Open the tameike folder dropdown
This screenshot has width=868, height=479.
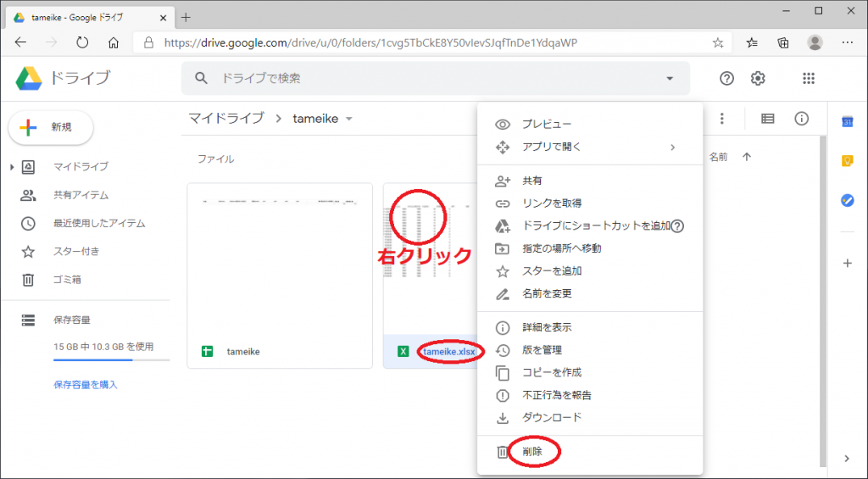pos(348,119)
